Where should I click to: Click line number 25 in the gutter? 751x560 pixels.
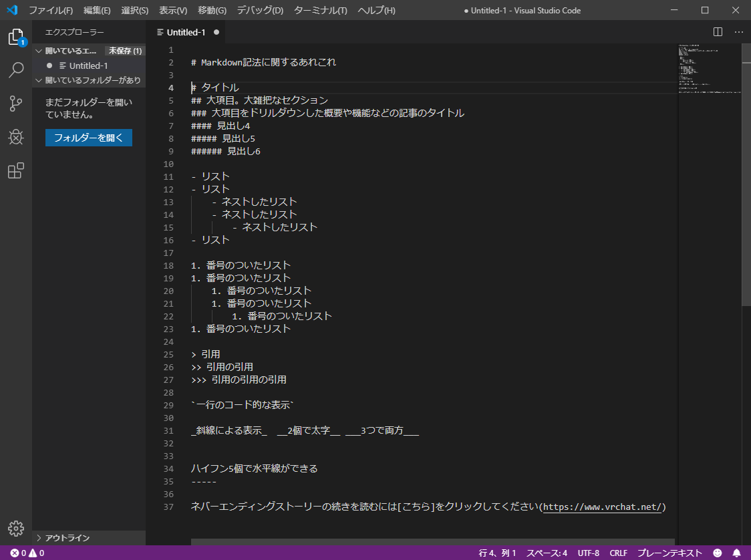[x=168, y=354]
